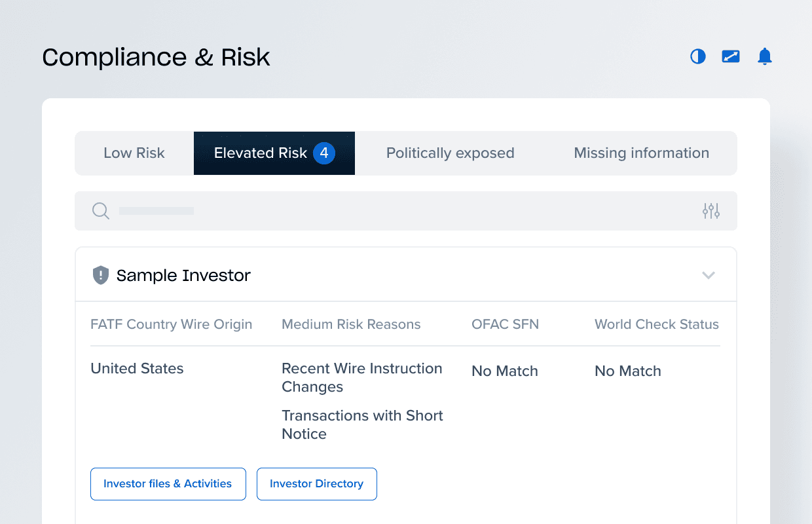
Task: Click the shield alert icon
Action: pos(100,275)
